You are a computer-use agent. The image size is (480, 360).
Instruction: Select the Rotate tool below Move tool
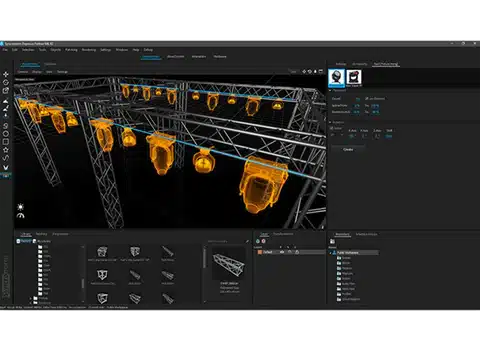[6, 82]
